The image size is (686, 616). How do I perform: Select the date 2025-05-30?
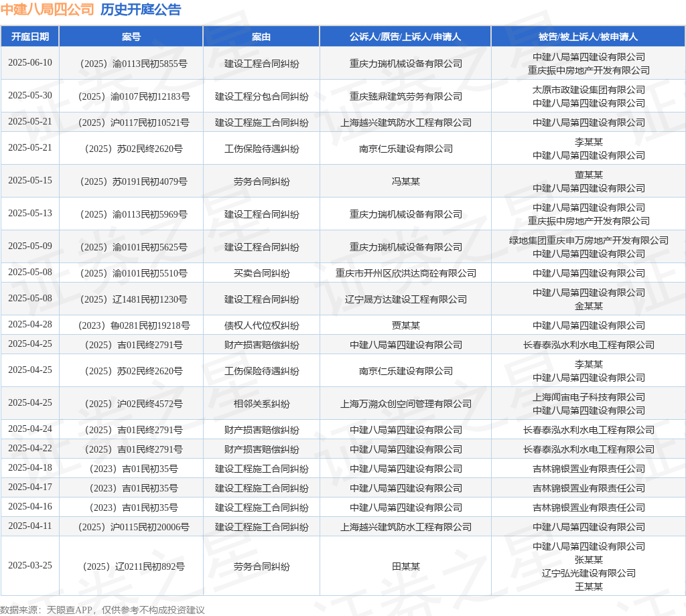[29, 95]
